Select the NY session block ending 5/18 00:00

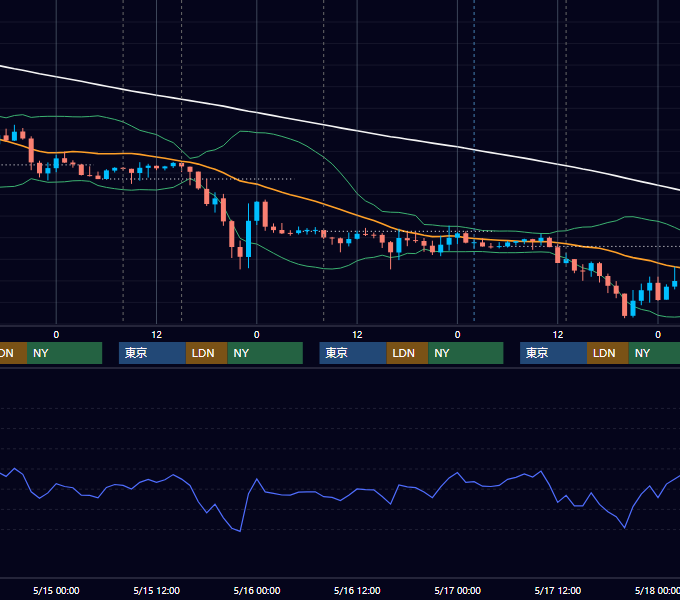pyautogui.click(x=654, y=353)
